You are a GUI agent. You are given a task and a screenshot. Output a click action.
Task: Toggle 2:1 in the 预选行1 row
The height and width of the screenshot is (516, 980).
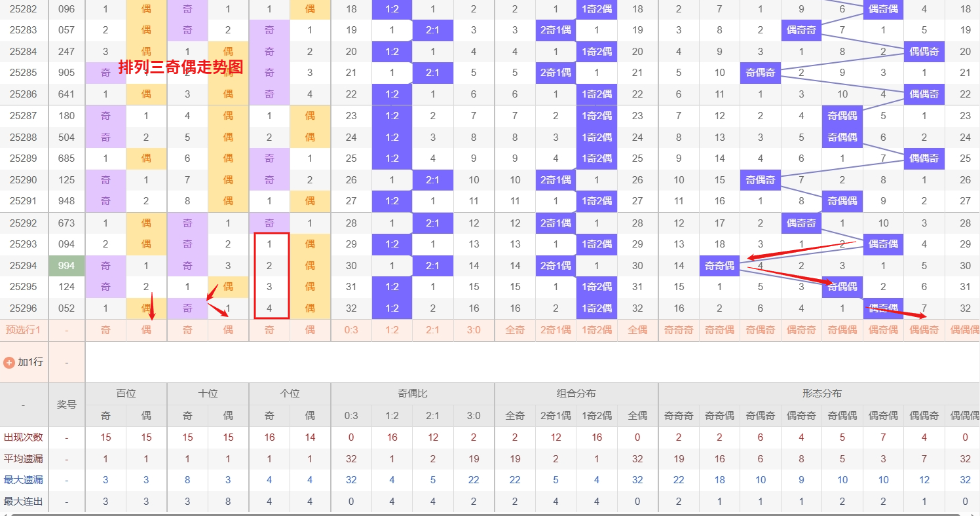coord(433,330)
